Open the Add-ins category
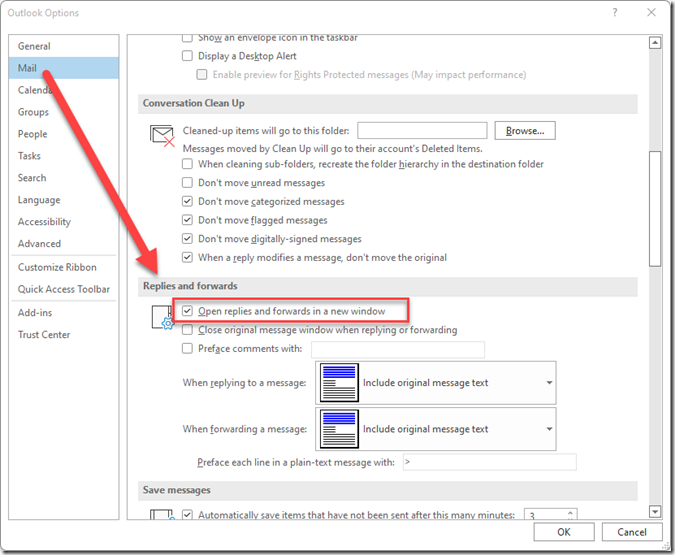Viewport: 675px width, 555px height. pos(64,313)
